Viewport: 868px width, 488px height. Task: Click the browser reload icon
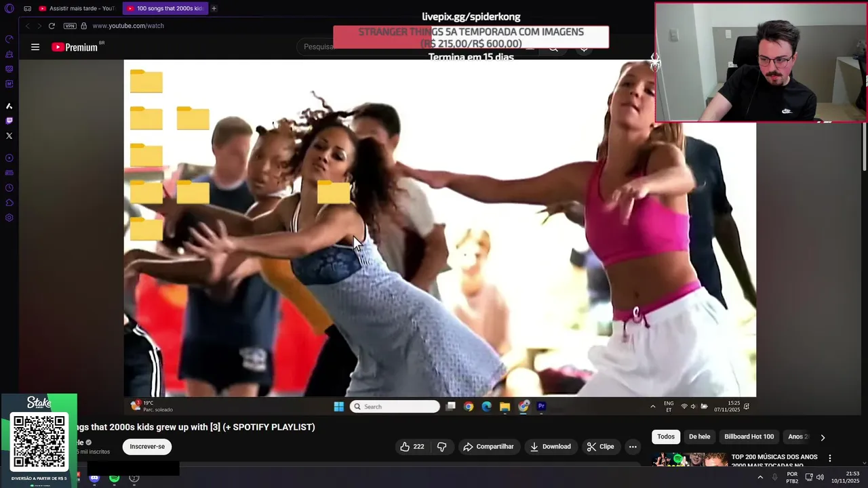coord(52,26)
